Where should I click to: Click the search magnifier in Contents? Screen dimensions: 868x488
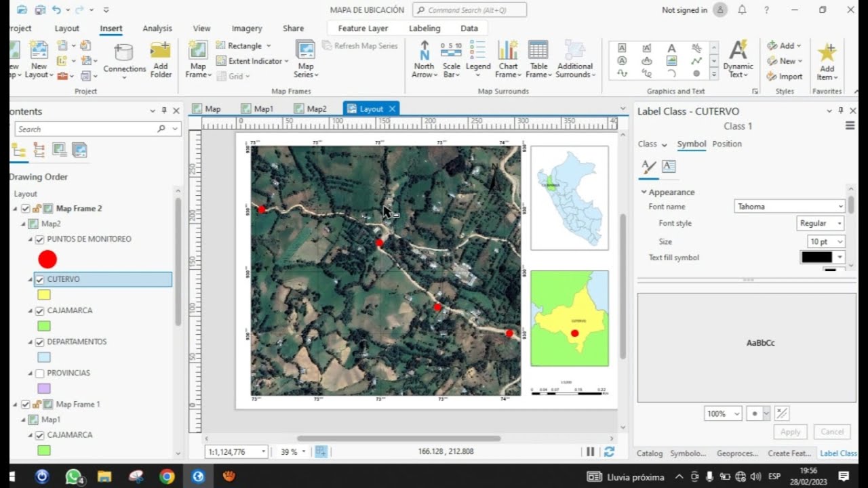pos(161,129)
